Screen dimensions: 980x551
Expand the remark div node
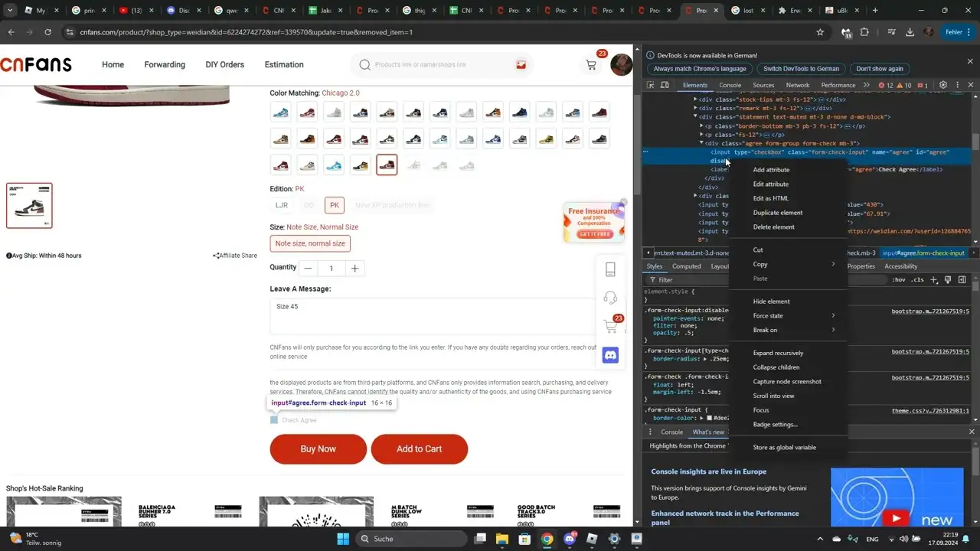point(696,109)
